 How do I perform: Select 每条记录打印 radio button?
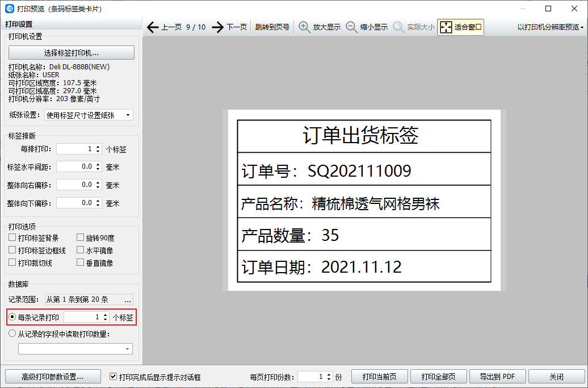[x=12, y=317]
